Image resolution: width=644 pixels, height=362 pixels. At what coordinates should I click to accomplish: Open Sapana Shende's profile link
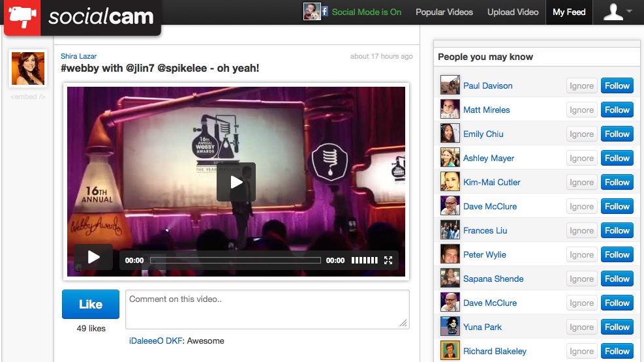click(x=493, y=279)
